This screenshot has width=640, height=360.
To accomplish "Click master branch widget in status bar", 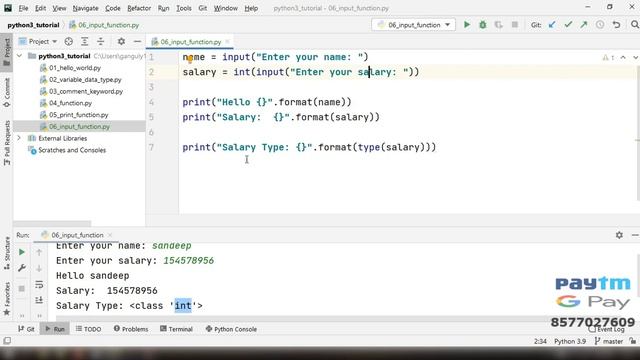I will pyautogui.click(x=609, y=341).
